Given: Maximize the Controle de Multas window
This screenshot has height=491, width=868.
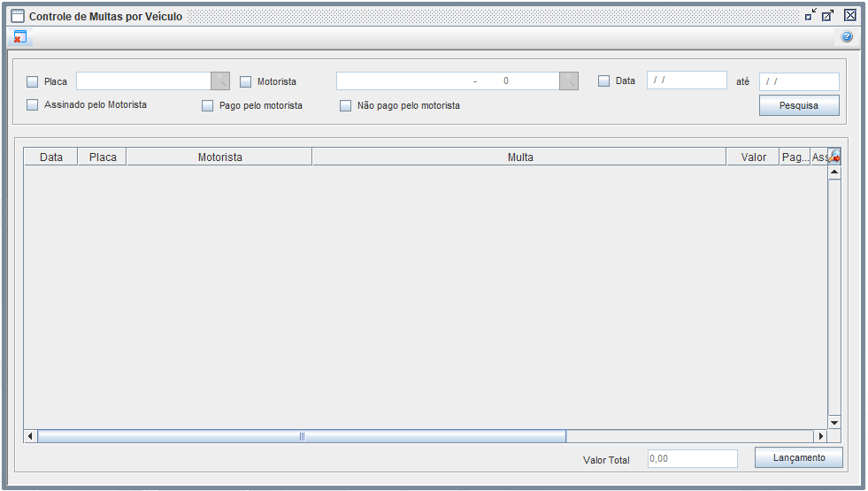Looking at the screenshot, I should 827,15.
